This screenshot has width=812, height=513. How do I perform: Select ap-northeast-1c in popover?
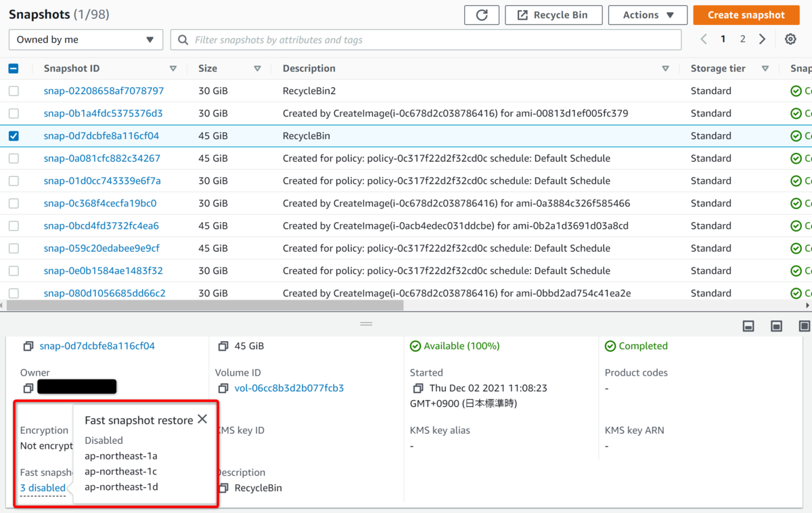pos(120,472)
